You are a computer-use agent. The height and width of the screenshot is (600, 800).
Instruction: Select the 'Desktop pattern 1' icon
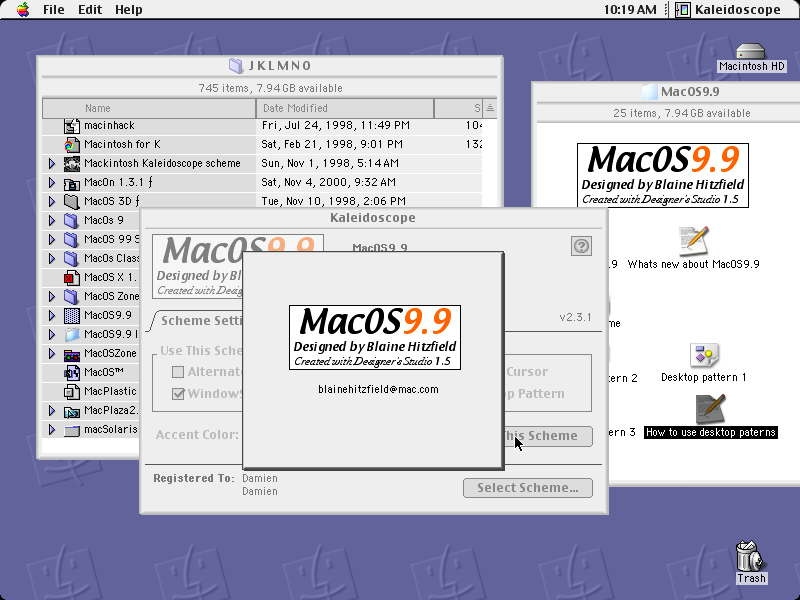coord(704,355)
